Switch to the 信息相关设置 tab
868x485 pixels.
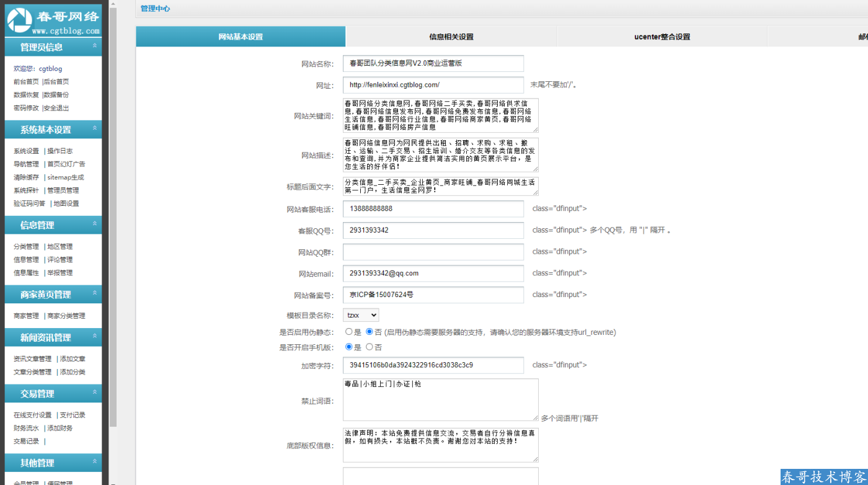pos(451,37)
